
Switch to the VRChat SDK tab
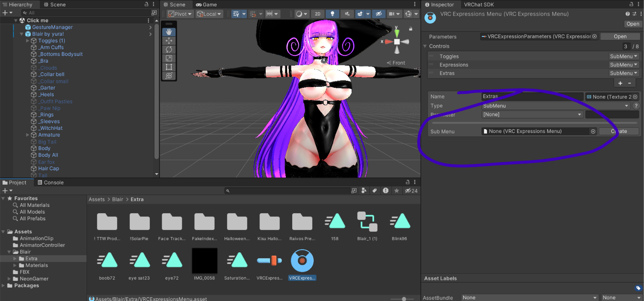tap(479, 5)
